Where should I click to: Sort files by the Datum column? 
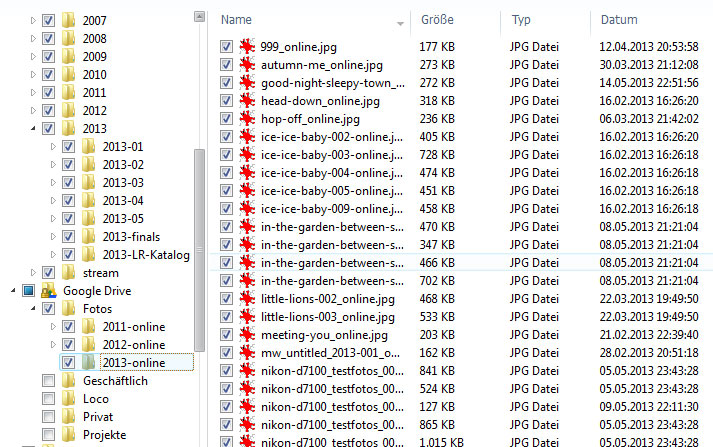pyautogui.click(x=619, y=20)
